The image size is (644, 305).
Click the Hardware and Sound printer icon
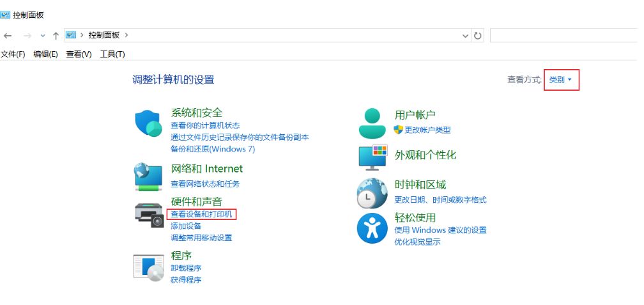coord(150,215)
